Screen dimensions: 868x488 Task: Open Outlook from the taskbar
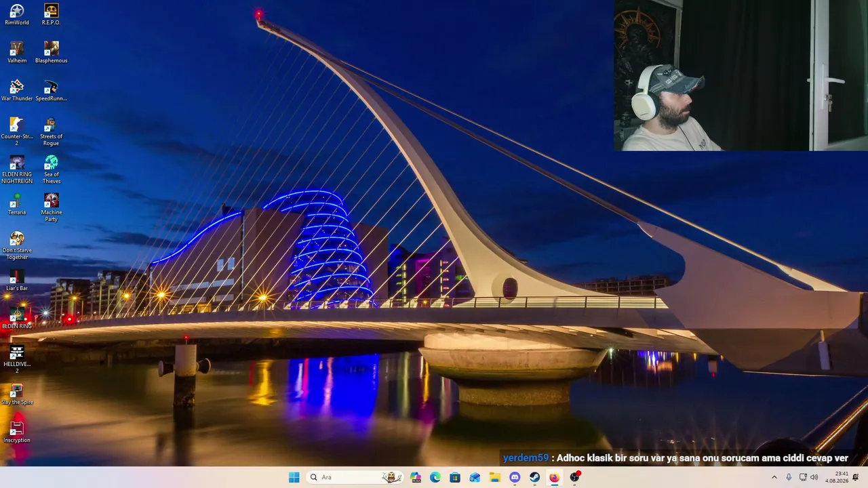(475, 477)
